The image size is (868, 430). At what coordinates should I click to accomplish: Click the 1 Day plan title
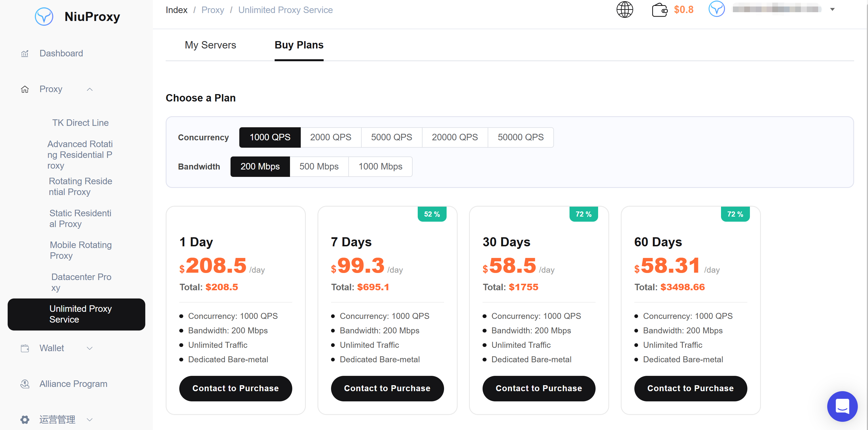[x=196, y=242]
